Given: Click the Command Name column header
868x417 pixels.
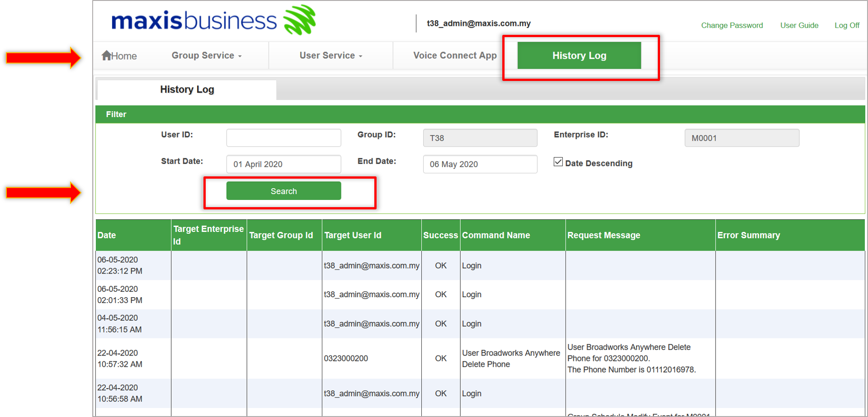Looking at the screenshot, I should [x=496, y=235].
